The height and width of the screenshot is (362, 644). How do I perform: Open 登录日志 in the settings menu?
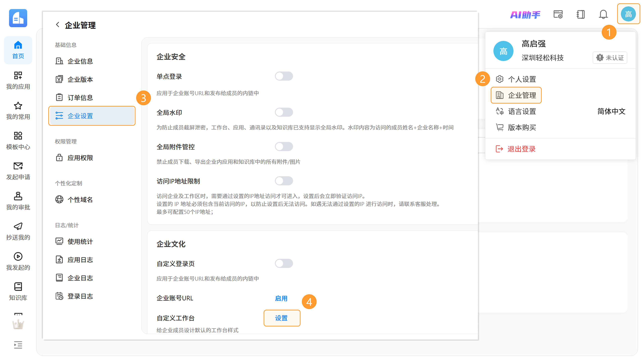(92, 296)
